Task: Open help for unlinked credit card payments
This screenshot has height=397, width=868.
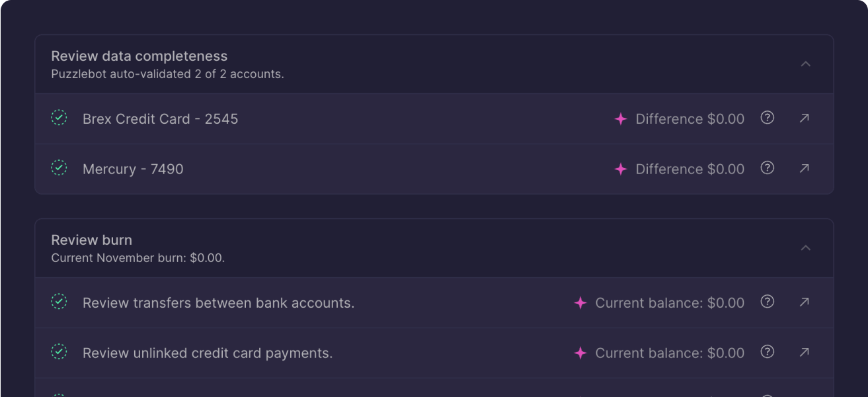Action: click(x=767, y=352)
